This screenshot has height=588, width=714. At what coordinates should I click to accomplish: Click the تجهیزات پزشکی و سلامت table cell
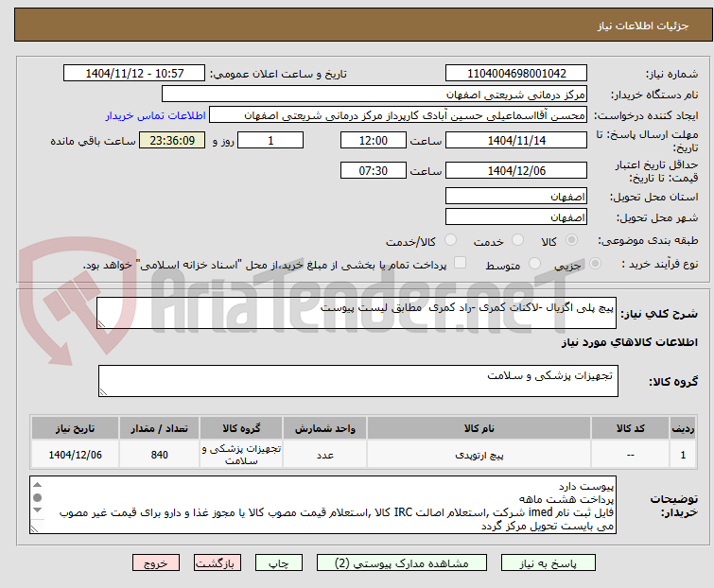[x=241, y=454]
